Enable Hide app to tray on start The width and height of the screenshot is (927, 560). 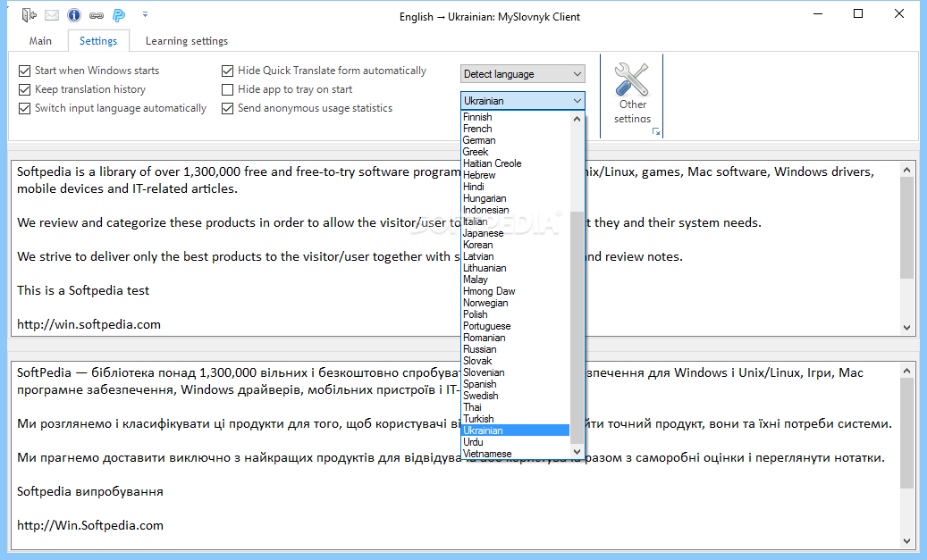click(x=287, y=90)
